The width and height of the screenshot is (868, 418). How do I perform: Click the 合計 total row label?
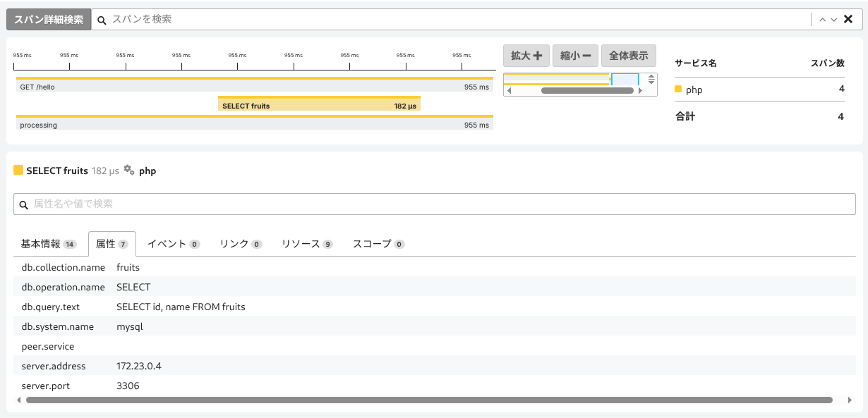point(685,116)
